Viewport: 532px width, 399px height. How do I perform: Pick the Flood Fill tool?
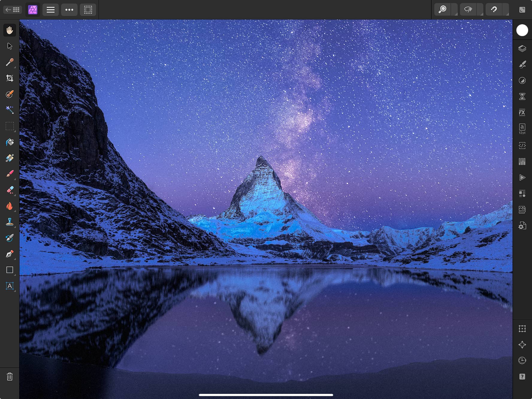click(x=10, y=142)
